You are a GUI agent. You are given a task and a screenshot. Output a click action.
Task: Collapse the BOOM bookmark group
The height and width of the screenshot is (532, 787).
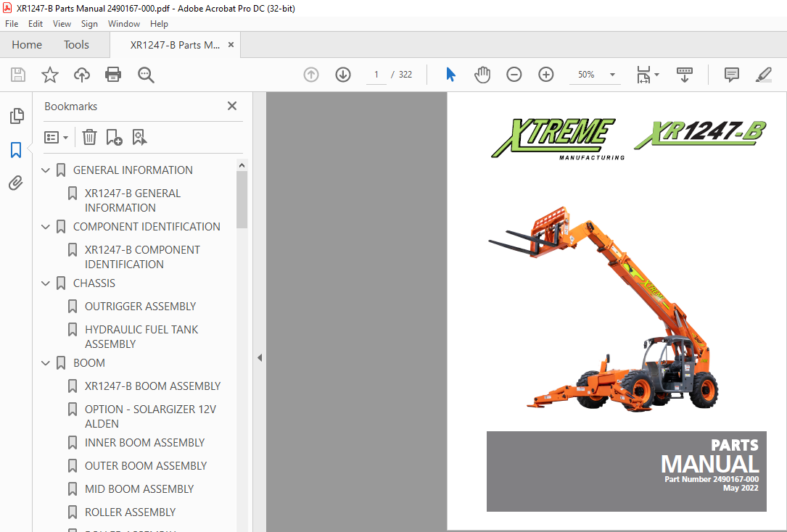(46, 363)
